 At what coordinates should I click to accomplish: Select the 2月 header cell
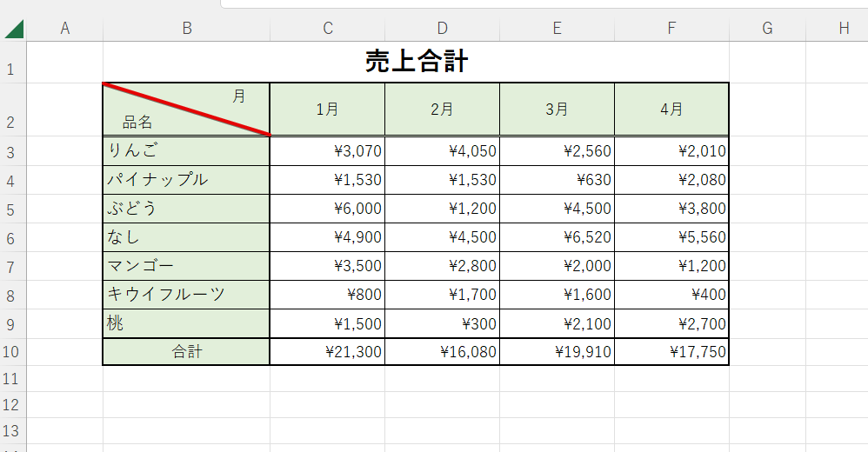(443, 110)
